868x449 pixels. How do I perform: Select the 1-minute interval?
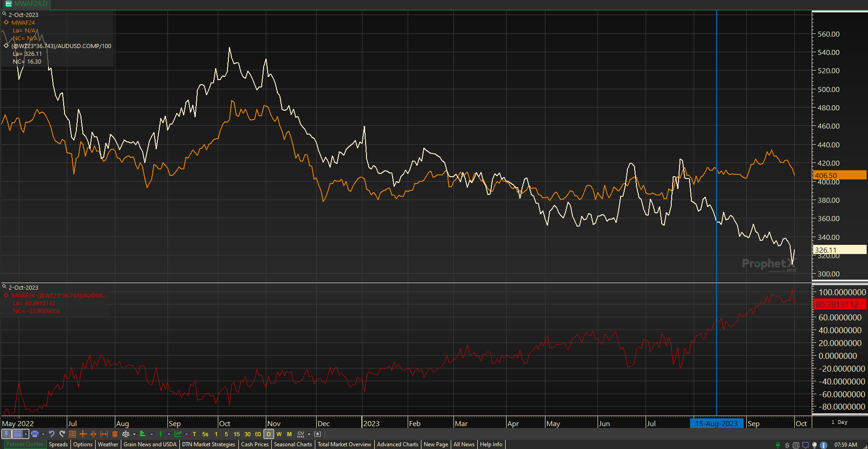point(216,434)
